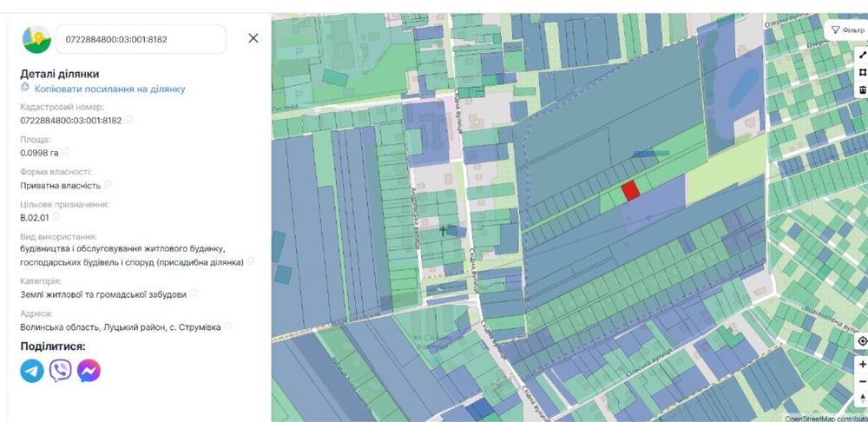Click the map service logo icon
Screen dimensions: 868x422
(36, 39)
